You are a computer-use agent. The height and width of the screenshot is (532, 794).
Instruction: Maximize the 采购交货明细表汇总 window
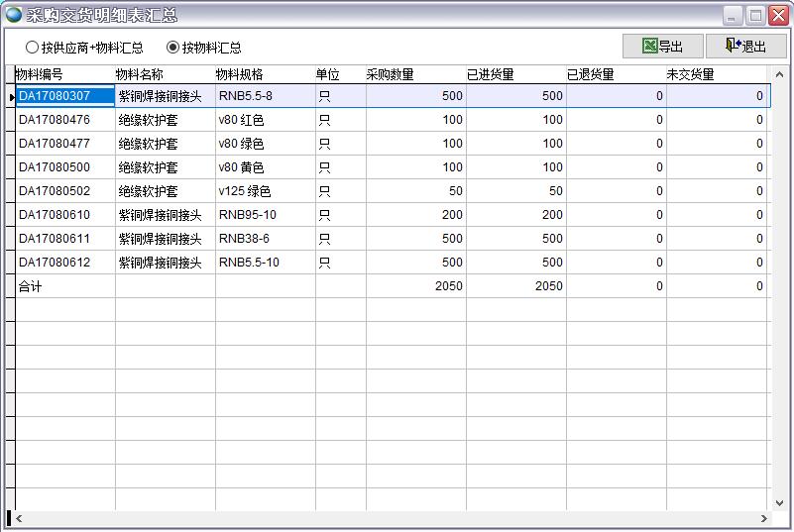coord(755,16)
